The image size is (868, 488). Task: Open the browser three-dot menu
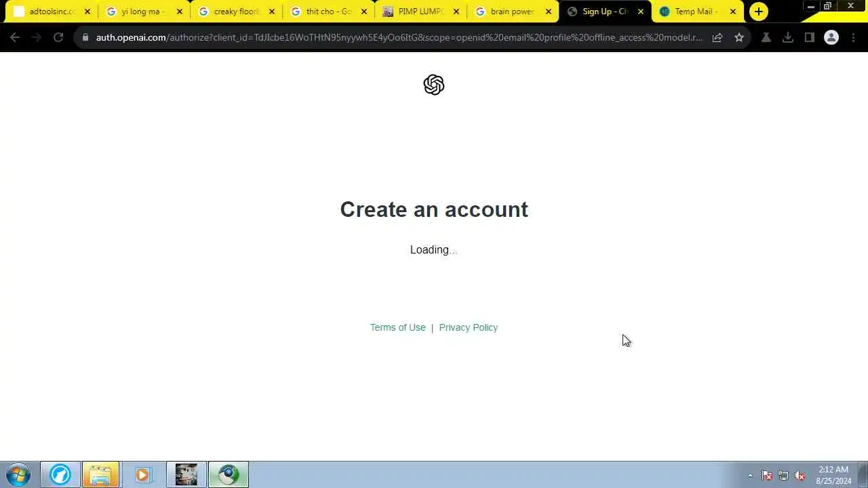(x=852, y=37)
